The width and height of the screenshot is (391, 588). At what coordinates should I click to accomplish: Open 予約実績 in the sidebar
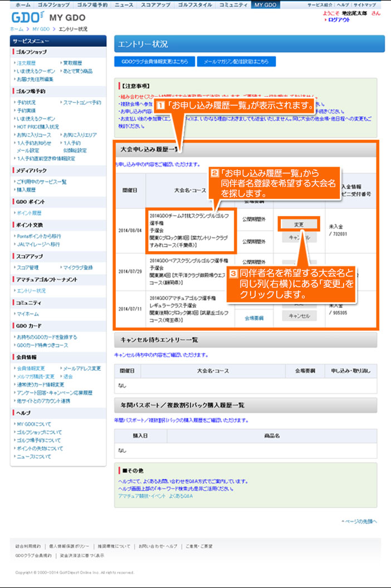click(26, 111)
